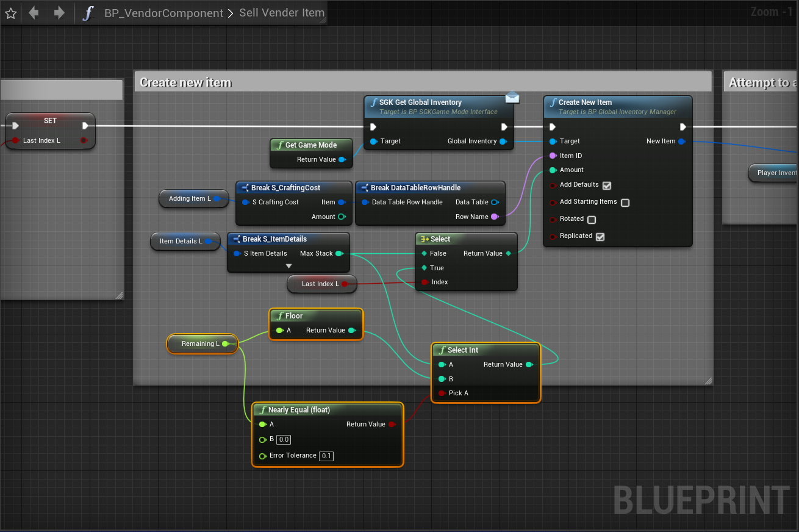Disable the Replicated checkbox
Image resolution: width=799 pixels, height=532 pixels.
(600, 237)
